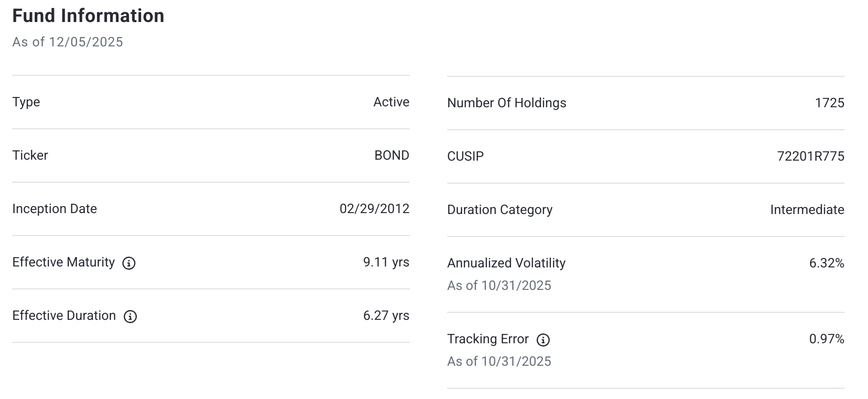Click the date below Tracking Error
The width and height of the screenshot is (868, 399).
pos(499,362)
